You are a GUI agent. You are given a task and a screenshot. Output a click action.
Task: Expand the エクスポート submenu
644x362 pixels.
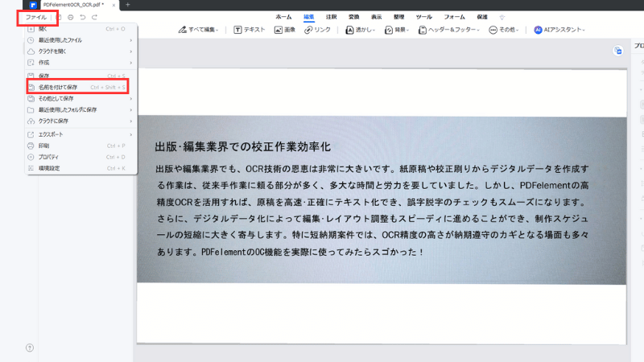click(81, 134)
